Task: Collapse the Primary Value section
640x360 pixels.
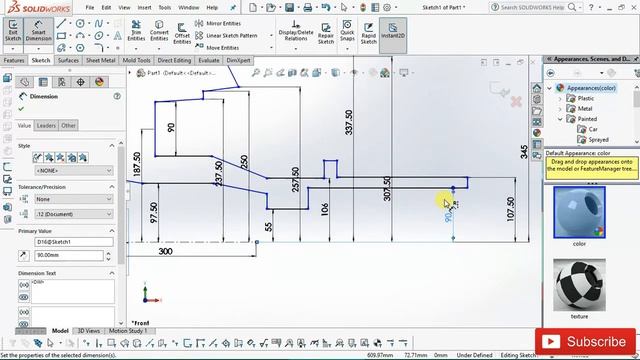Action: tap(112, 231)
